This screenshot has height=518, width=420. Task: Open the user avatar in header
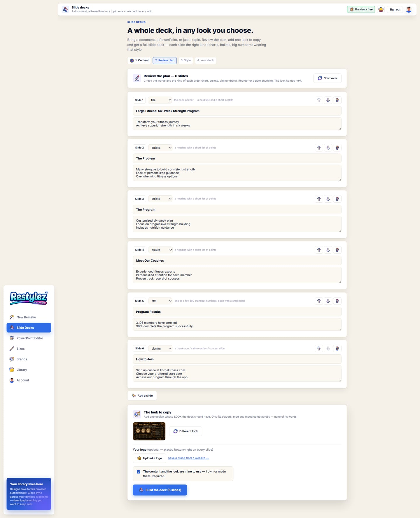coord(409,9)
